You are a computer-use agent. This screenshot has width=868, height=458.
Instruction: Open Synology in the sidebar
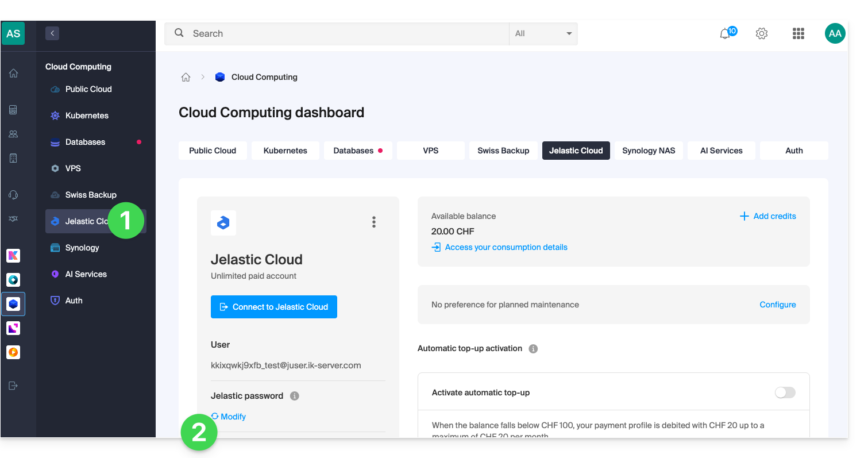95,248
